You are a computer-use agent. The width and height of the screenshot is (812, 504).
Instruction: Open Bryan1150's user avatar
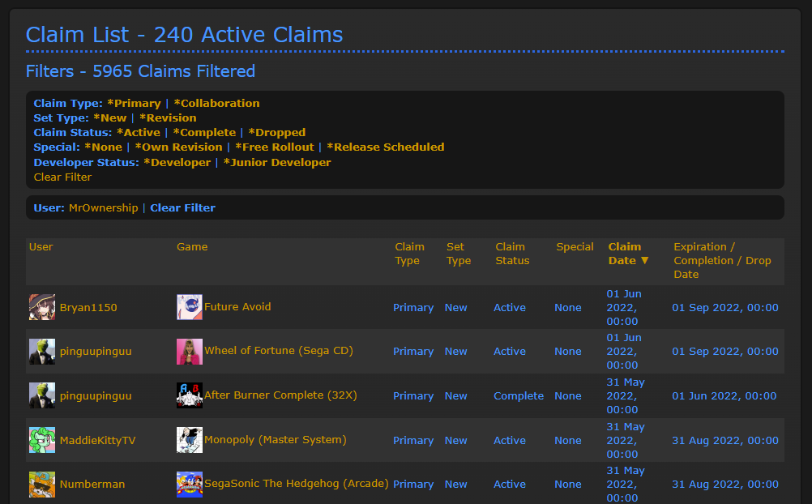42,307
